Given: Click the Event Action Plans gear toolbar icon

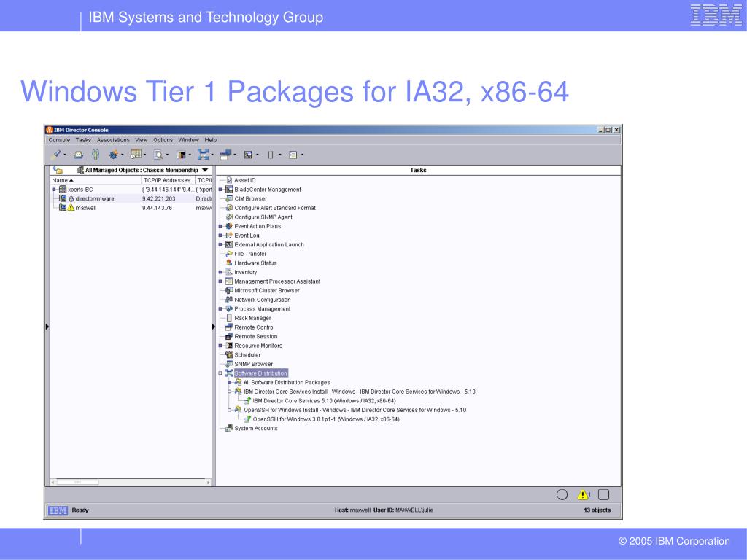Looking at the screenshot, I should [113, 155].
